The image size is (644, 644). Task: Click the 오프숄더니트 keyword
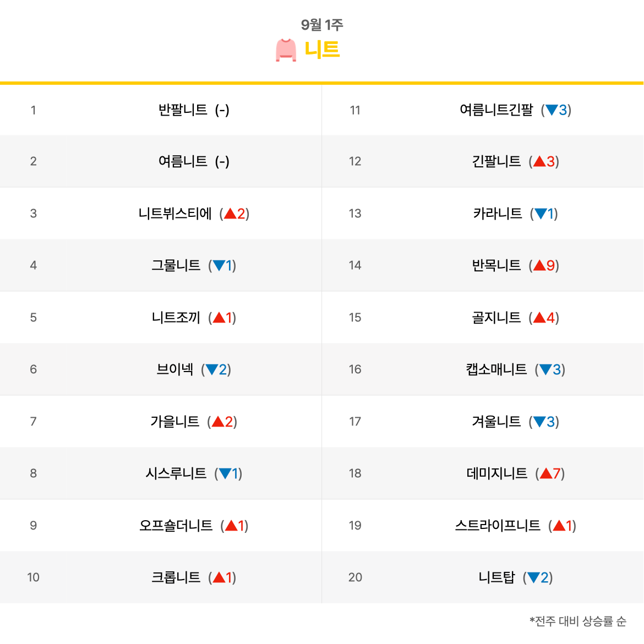(176, 526)
